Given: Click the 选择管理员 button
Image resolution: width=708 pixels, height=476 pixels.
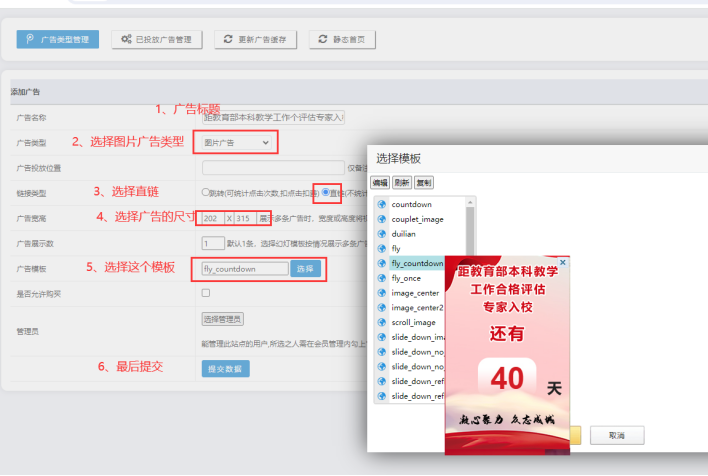Looking at the screenshot, I should click(222, 319).
